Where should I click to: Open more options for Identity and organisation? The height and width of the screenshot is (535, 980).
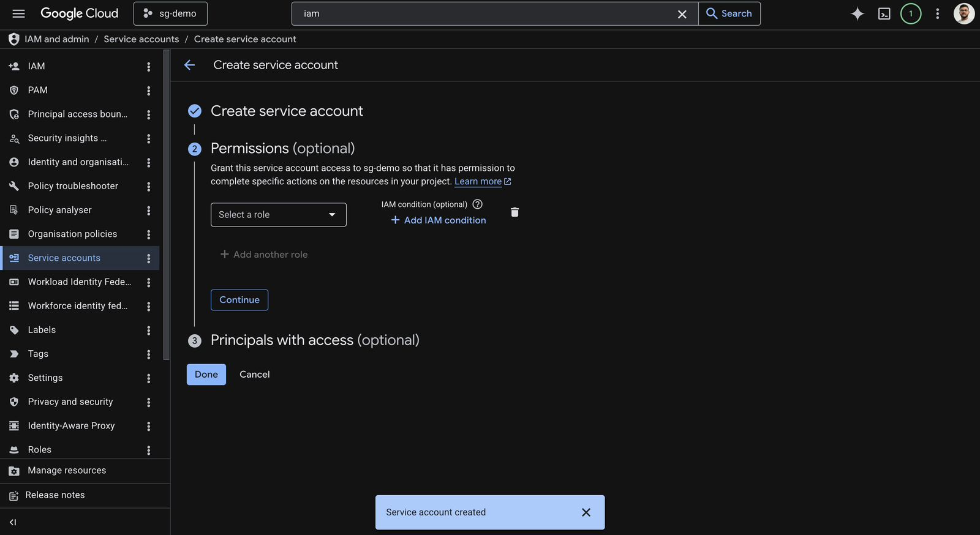148,163
